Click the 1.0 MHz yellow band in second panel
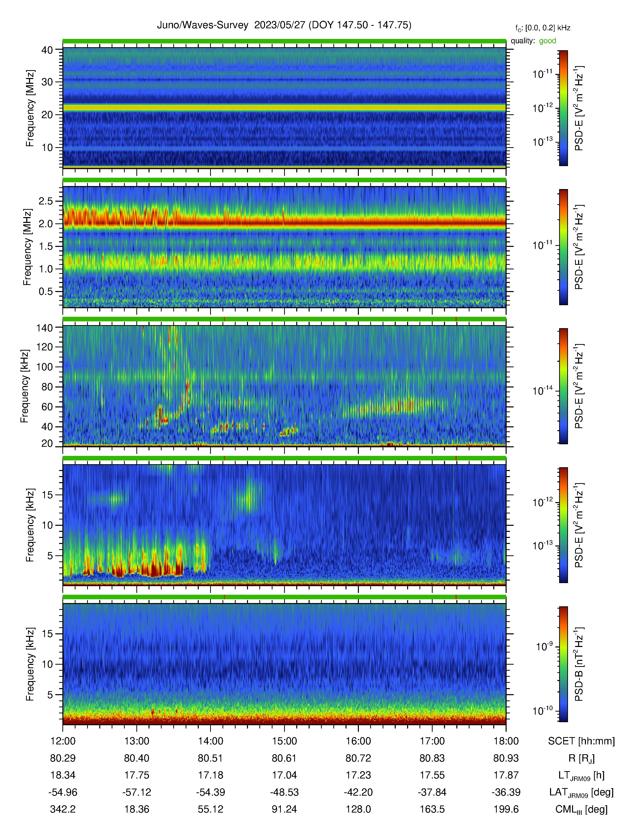The image size is (644, 833). point(284,262)
